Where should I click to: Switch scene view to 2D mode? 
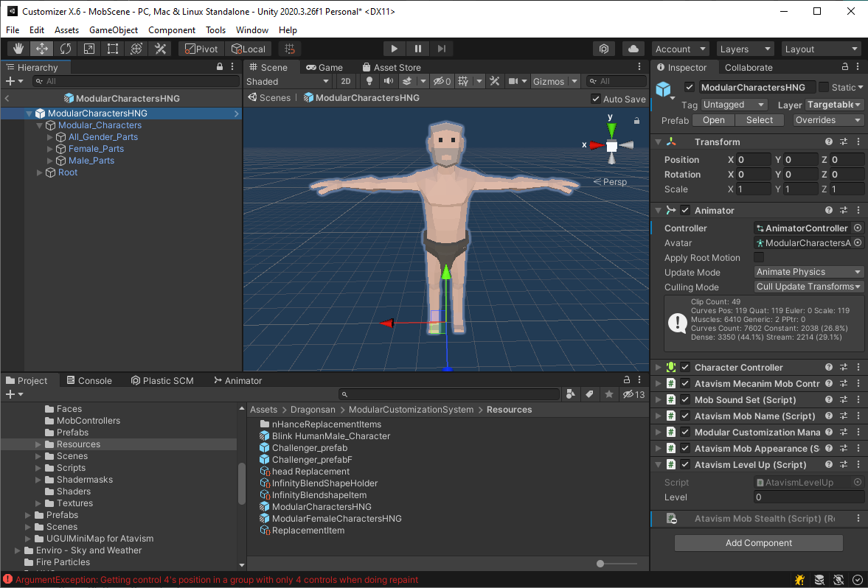347,81
